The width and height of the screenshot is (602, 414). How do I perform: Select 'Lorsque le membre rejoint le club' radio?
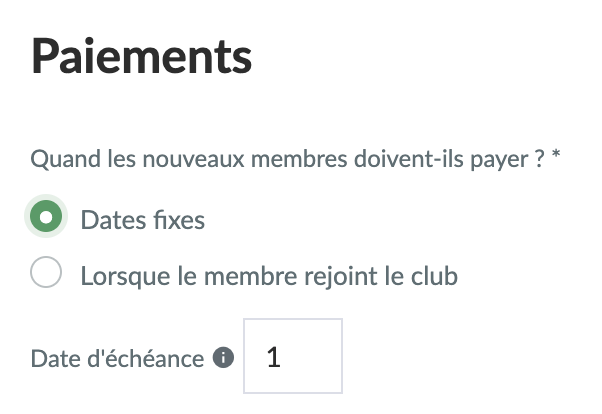coord(46,272)
